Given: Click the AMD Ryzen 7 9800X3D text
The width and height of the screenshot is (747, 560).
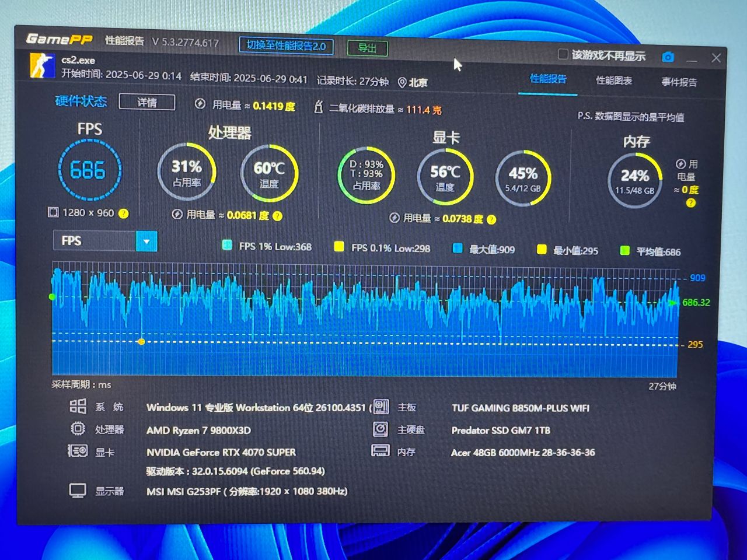Looking at the screenshot, I should pyautogui.click(x=199, y=430).
